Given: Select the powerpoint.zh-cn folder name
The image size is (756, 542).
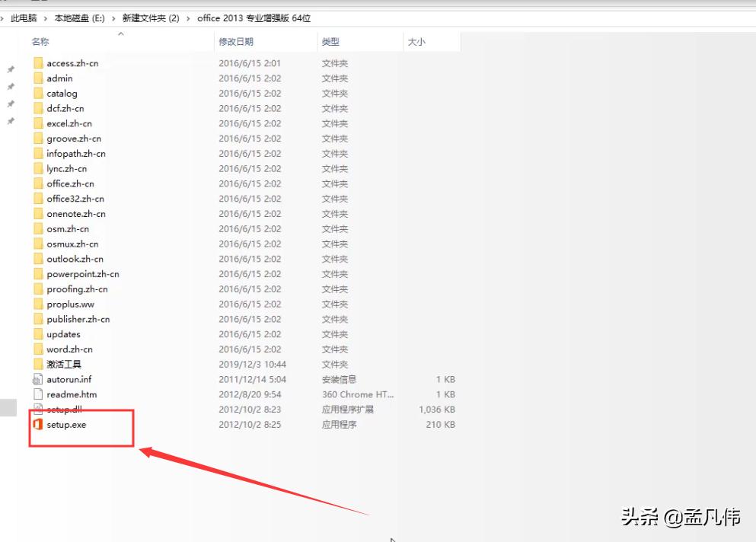Looking at the screenshot, I should point(83,274).
